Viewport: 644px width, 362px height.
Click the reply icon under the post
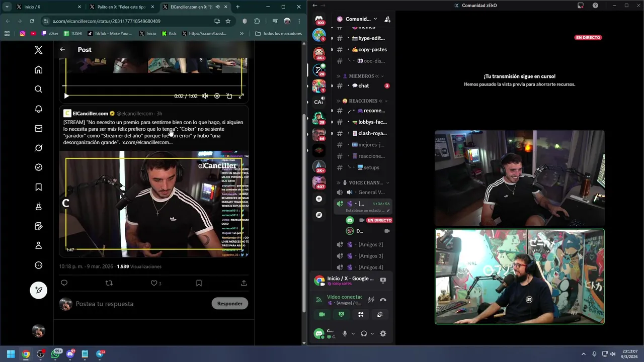64,283
